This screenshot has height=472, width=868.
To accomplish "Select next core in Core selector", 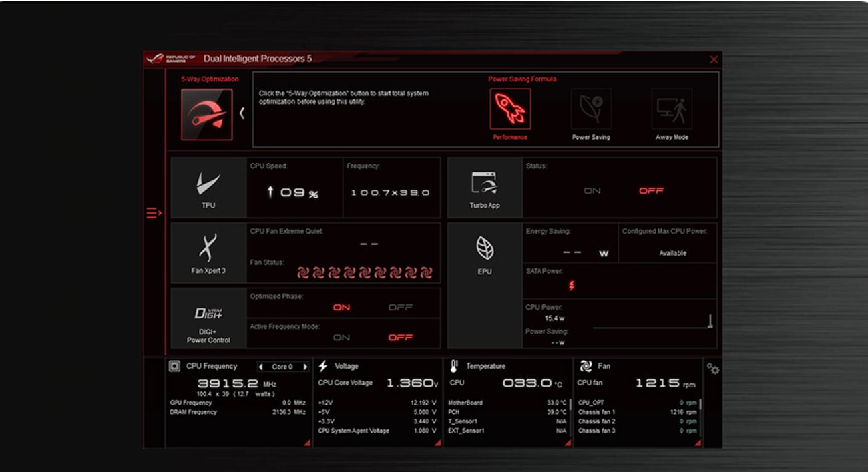I will 305,367.
